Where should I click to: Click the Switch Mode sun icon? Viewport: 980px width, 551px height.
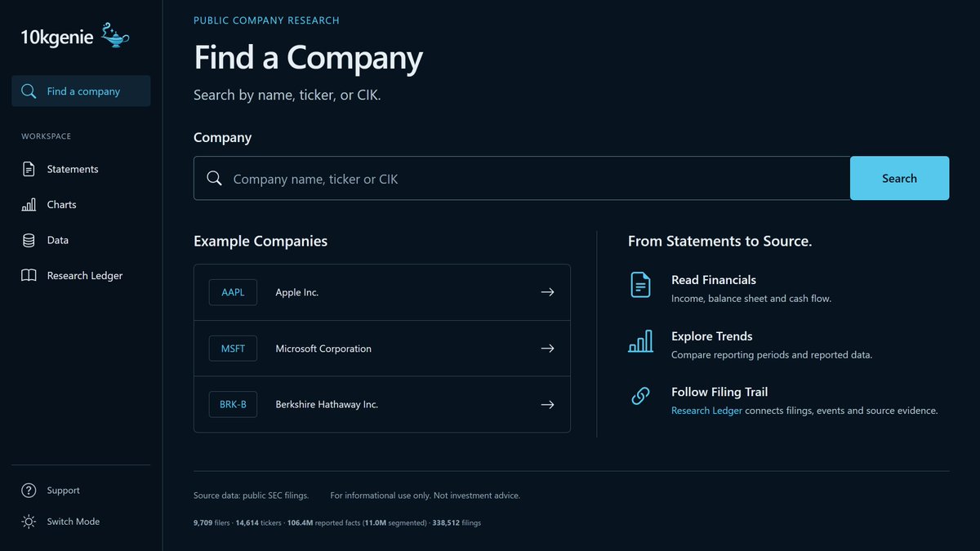click(x=29, y=522)
